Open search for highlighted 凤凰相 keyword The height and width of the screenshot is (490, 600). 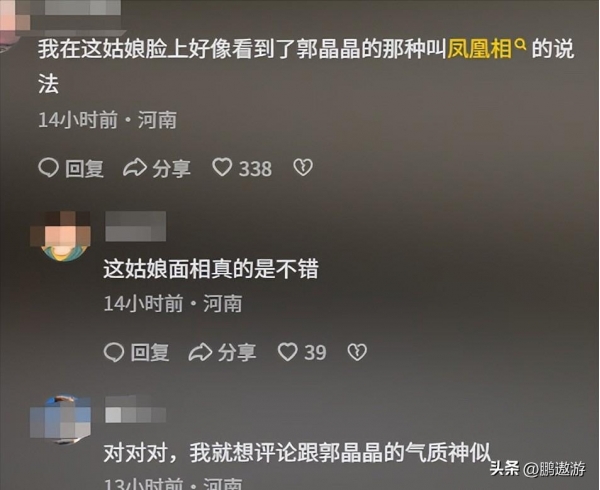pos(479,49)
